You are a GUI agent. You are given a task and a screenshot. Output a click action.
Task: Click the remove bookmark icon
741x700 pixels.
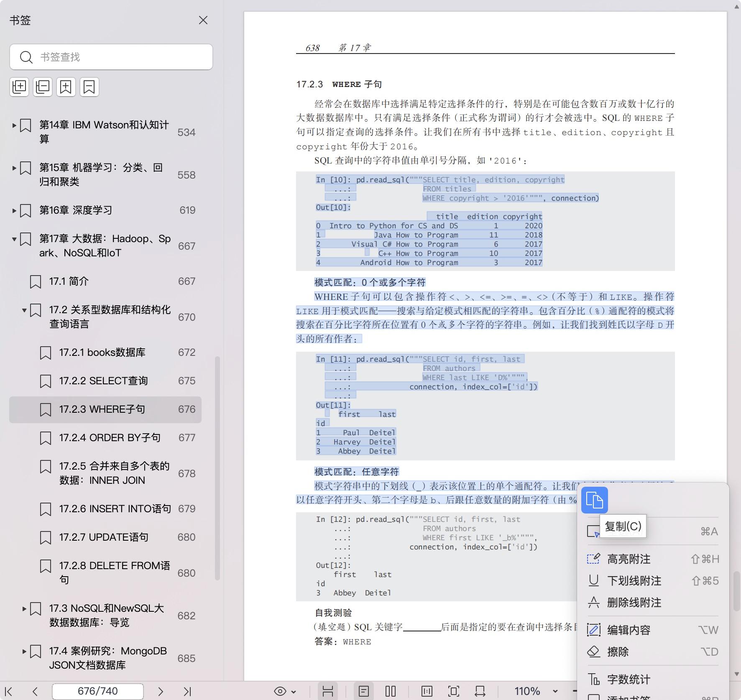[89, 87]
